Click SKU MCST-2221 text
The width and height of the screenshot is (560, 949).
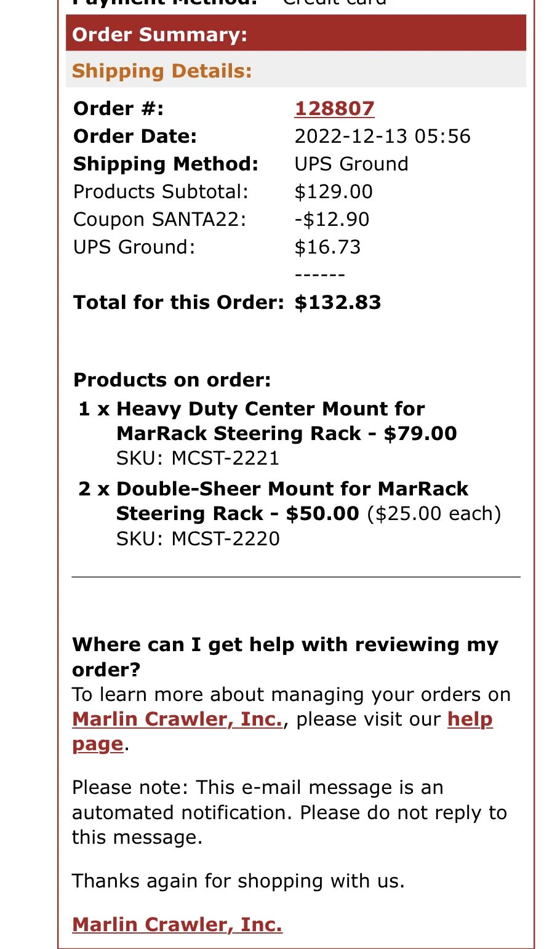click(198, 458)
